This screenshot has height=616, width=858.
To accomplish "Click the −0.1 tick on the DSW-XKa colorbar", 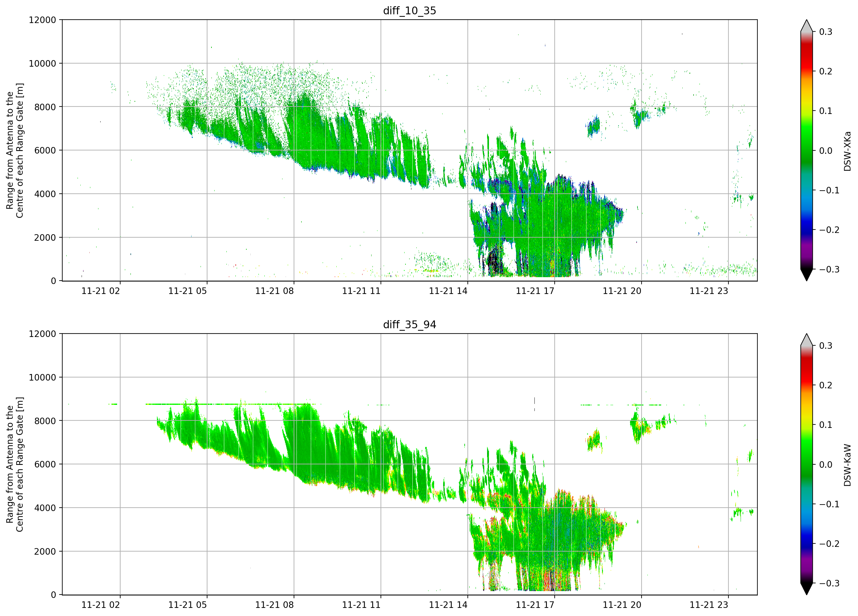I will tap(829, 190).
